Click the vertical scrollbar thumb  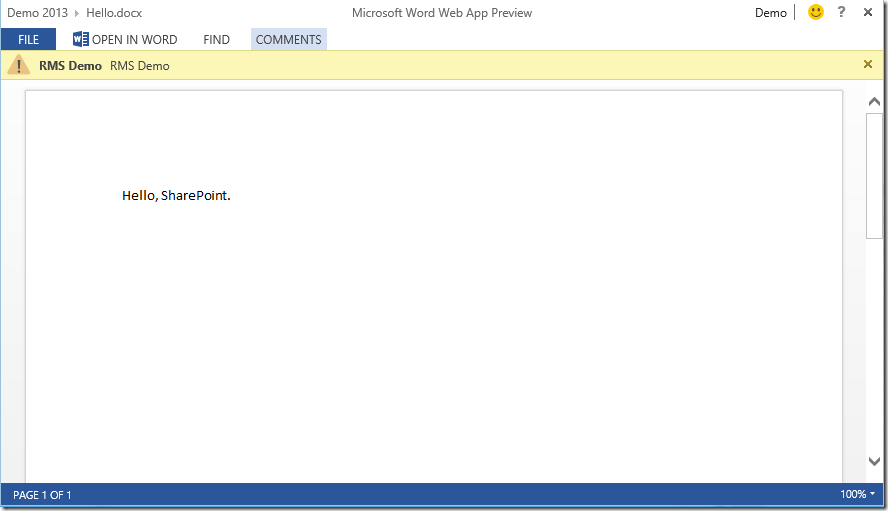tap(874, 176)
